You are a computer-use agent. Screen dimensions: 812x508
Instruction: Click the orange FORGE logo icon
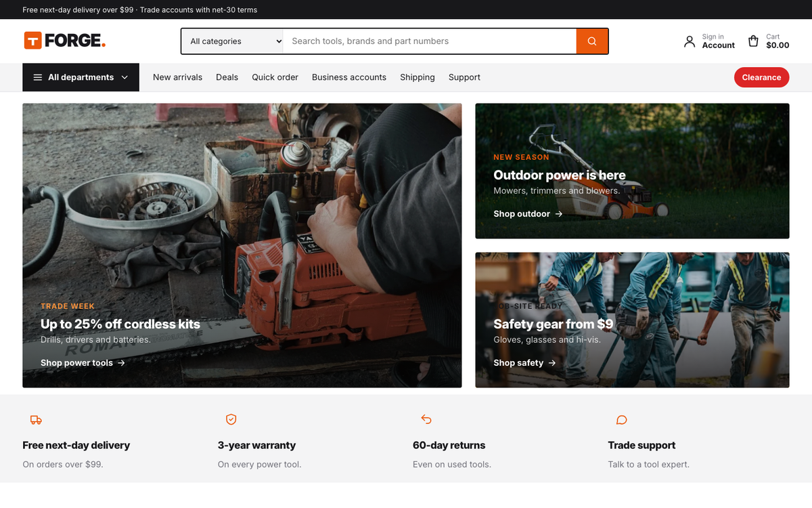(x=33, y=41)
